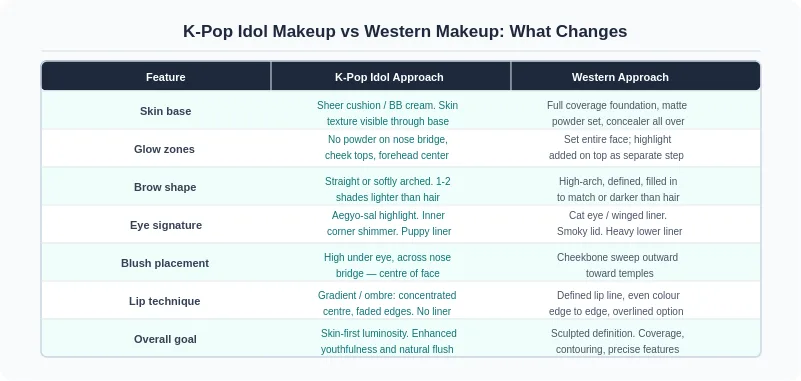Image resolution: width=801 pixels, height=381 pixels.
Task: Click the Aegyo-sal highlight cell text
Action: point(389,223)
